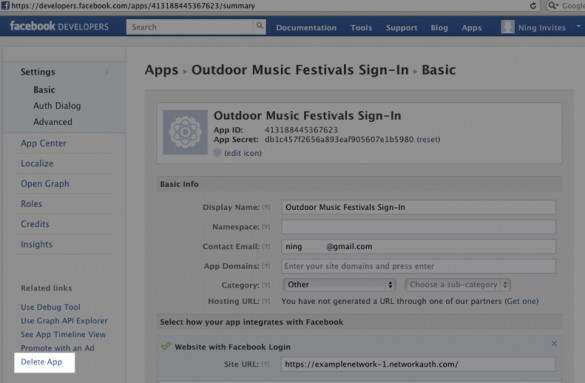Click Ning Invites user name
This screenshot has height=383, width=585.
tap(542, 28)
